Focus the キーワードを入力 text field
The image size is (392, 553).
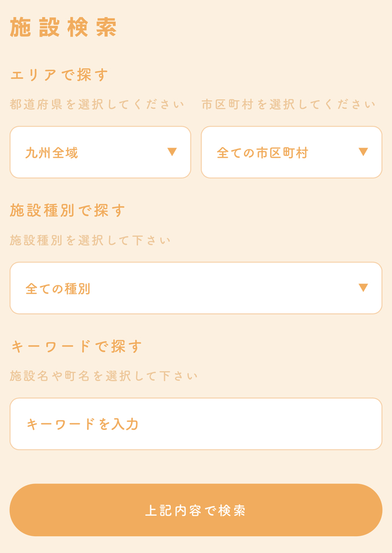point(196,424)
